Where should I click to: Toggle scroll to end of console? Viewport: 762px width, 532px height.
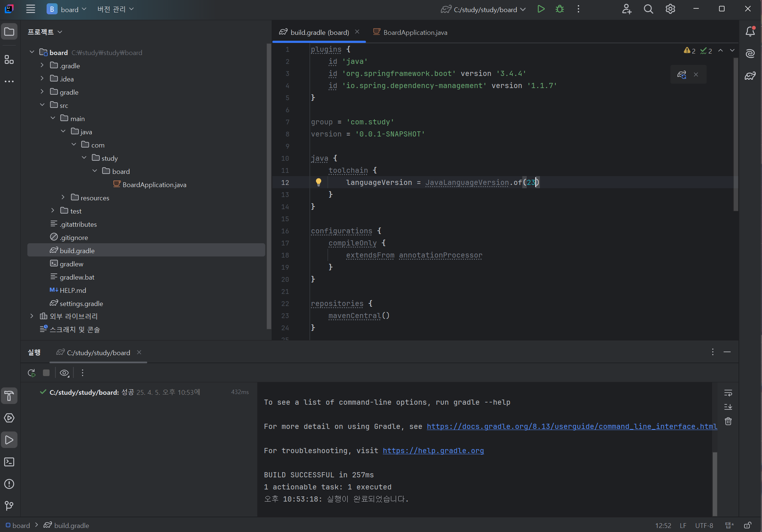pos(728,407)
